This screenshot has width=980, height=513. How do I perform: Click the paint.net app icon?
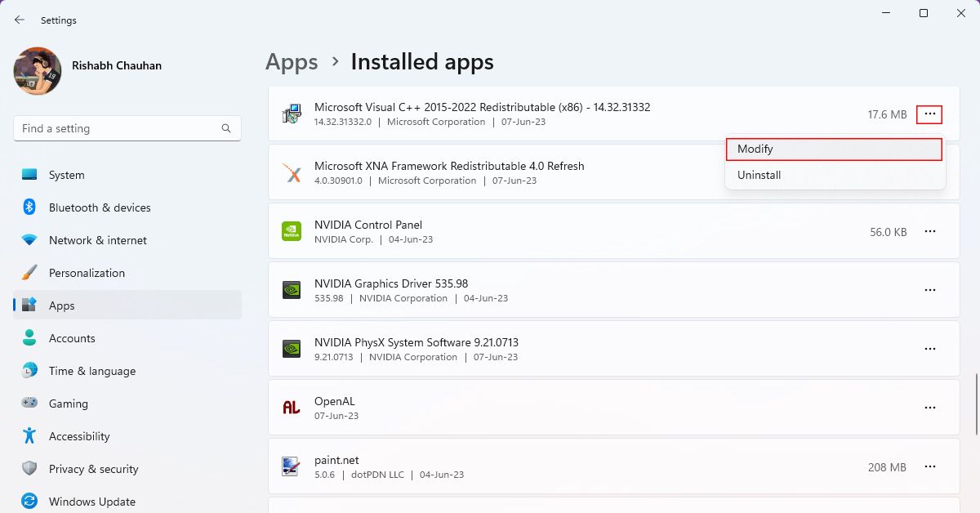[291, 466]
